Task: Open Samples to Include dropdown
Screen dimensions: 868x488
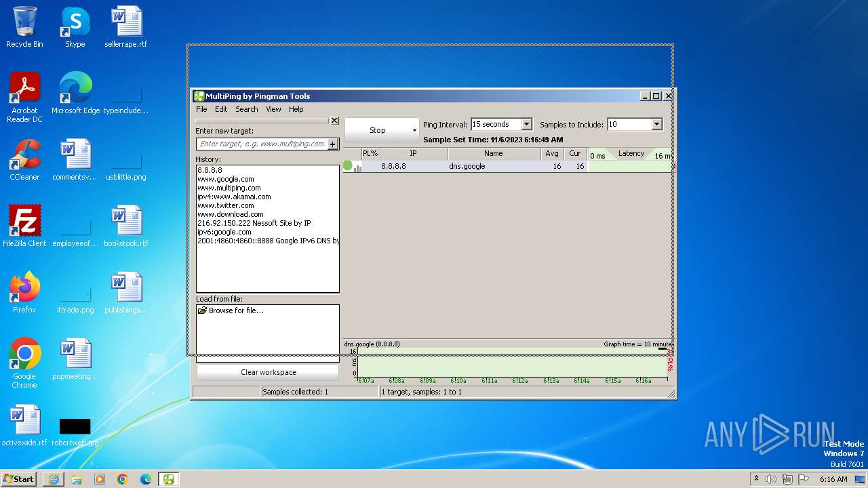Action: [x=656, y=124]
